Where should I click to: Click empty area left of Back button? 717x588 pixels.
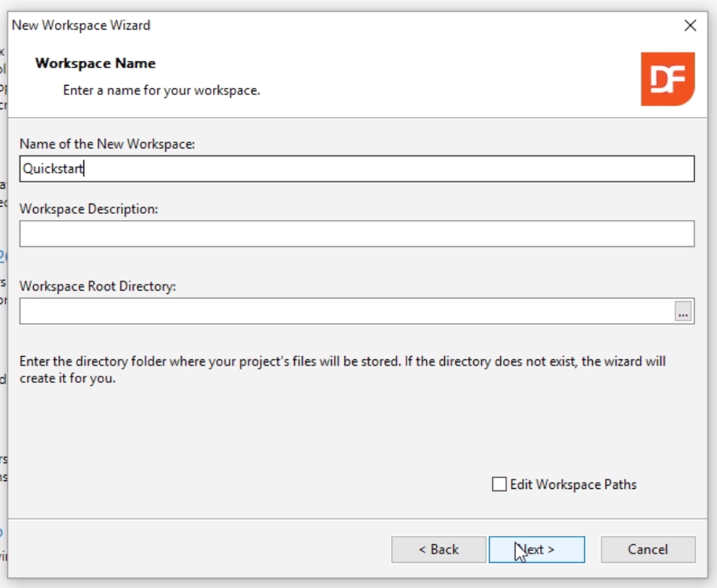coord(197,549)
